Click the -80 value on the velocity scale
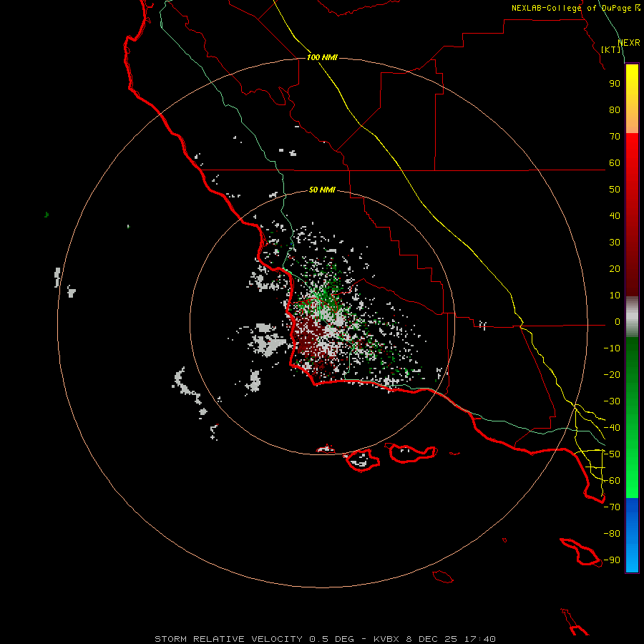Screen dimensions: 644x644 pos(612,534)
